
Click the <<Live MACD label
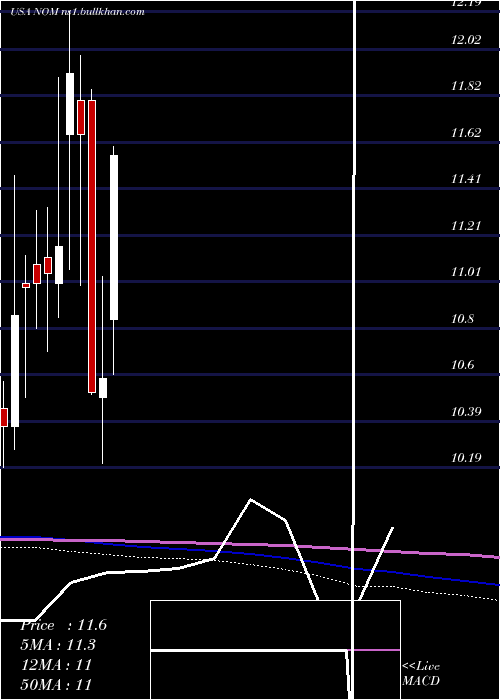421,673
